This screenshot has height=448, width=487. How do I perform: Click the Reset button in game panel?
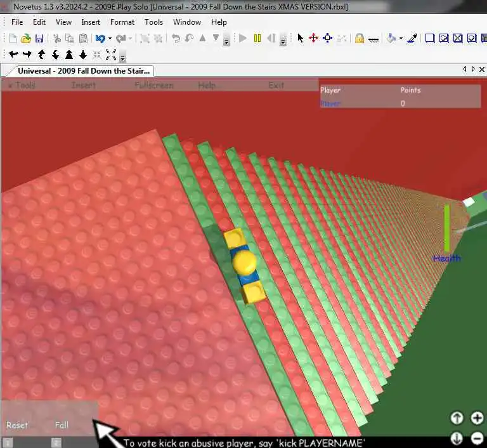17,425
